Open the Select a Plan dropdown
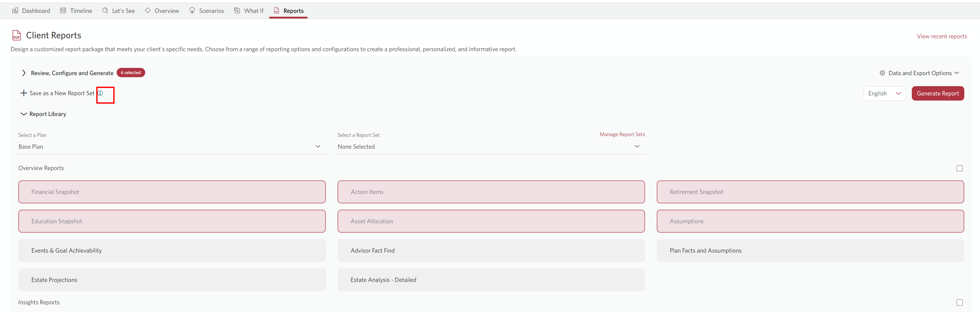The width and height of the screenshot is (980, 312). click(x=172, y=147)
